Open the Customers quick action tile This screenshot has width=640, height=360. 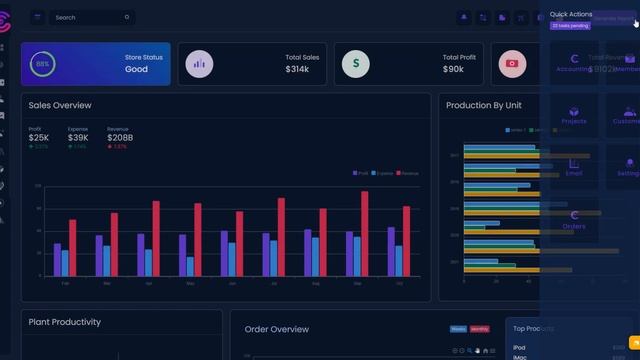pos(623,115)
